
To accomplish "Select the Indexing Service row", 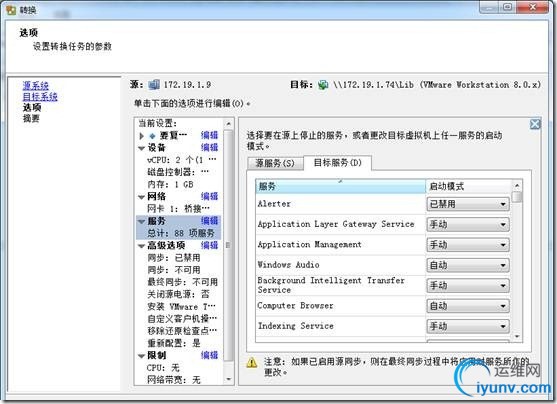I will click(x=340, y=326).
